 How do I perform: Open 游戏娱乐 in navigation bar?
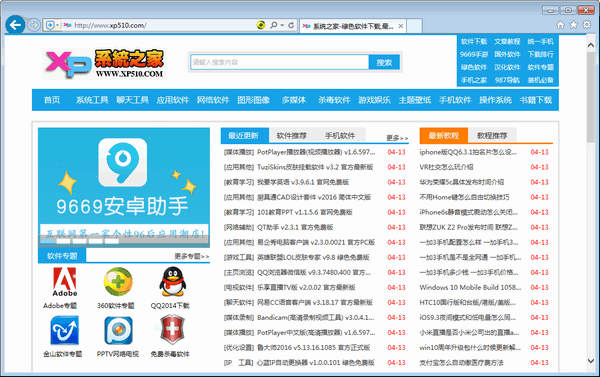click(x=374, y=100)
